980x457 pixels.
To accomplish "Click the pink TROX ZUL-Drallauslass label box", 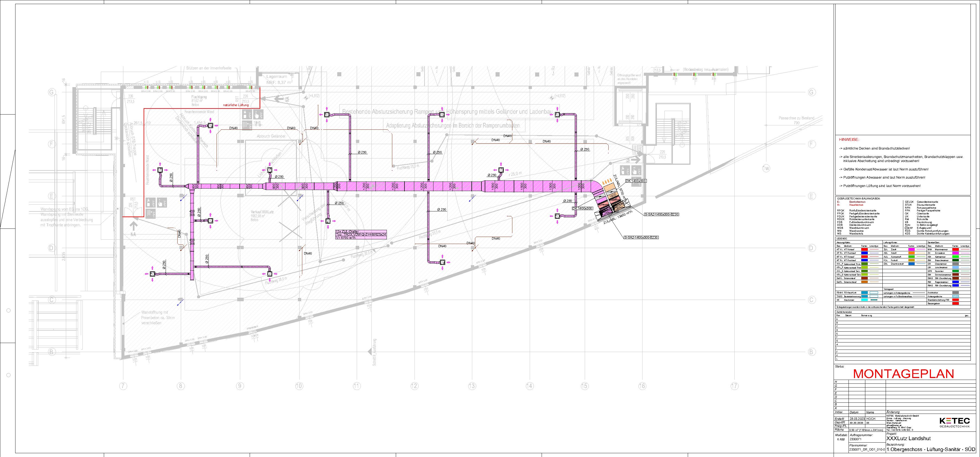I will [x=361, y=234].
